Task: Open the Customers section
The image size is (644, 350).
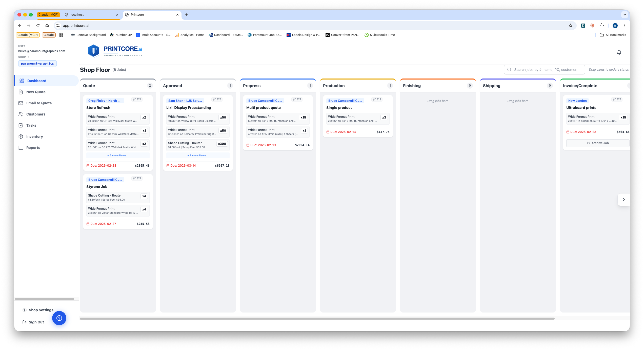Action: pyautogui.click(x=36, y=114)
